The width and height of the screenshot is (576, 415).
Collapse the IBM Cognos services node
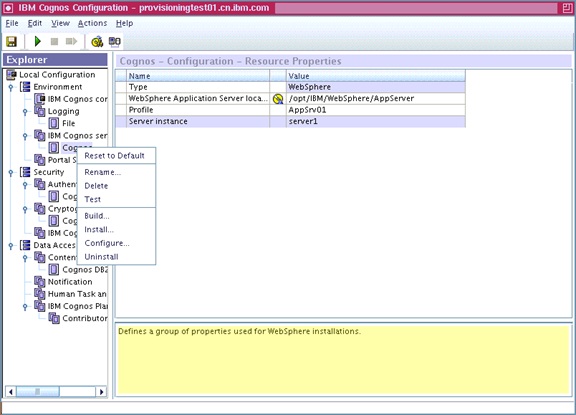click(x=25, y=136)
